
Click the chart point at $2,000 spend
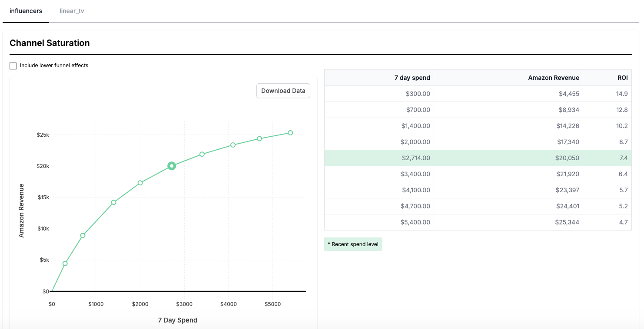pos(140,183)
